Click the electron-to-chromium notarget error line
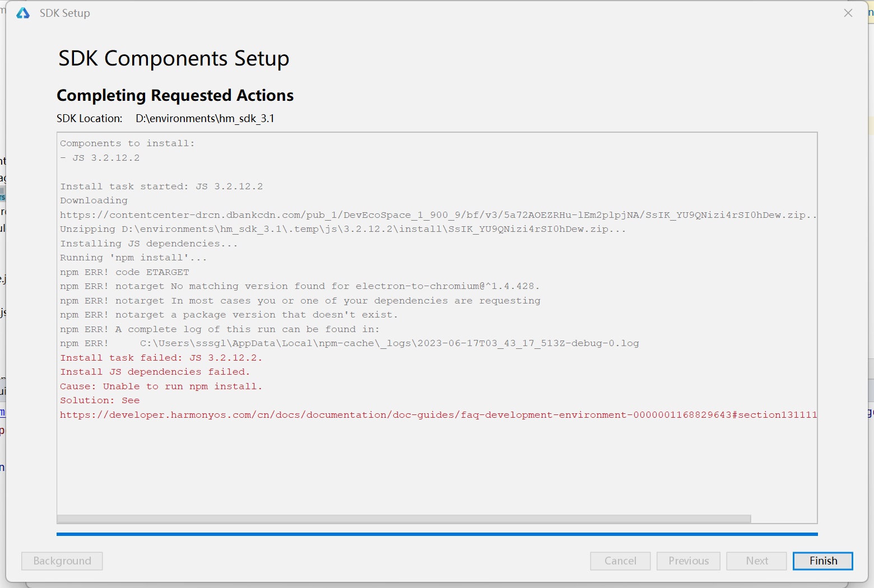 (x=300, y=286)
